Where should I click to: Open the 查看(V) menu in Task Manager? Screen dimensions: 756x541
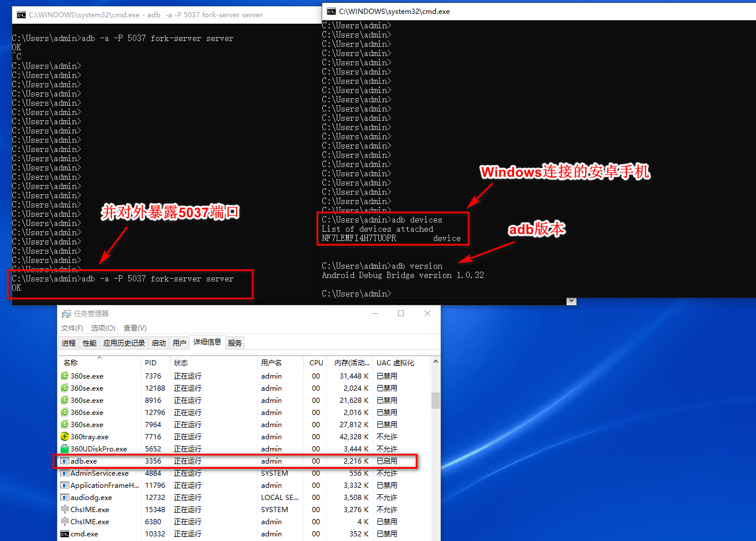click(135, 328)
